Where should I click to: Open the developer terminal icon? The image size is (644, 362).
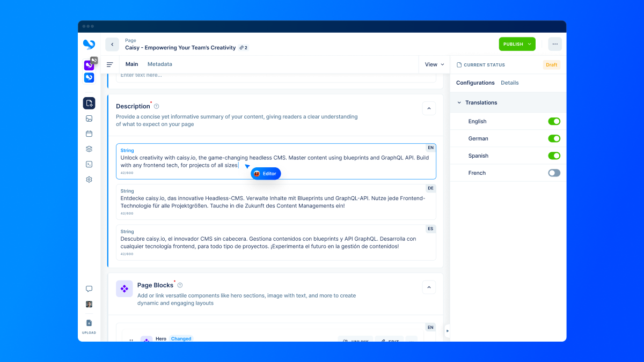89,164
